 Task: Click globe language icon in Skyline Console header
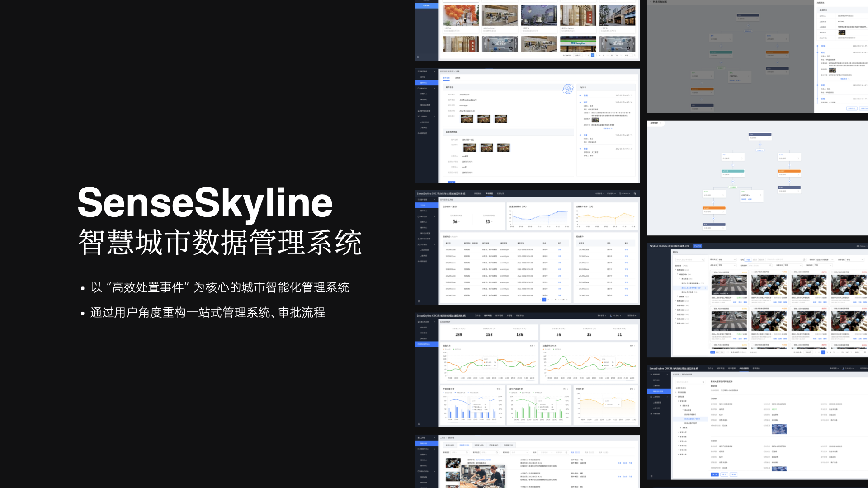tap(858, 246)
